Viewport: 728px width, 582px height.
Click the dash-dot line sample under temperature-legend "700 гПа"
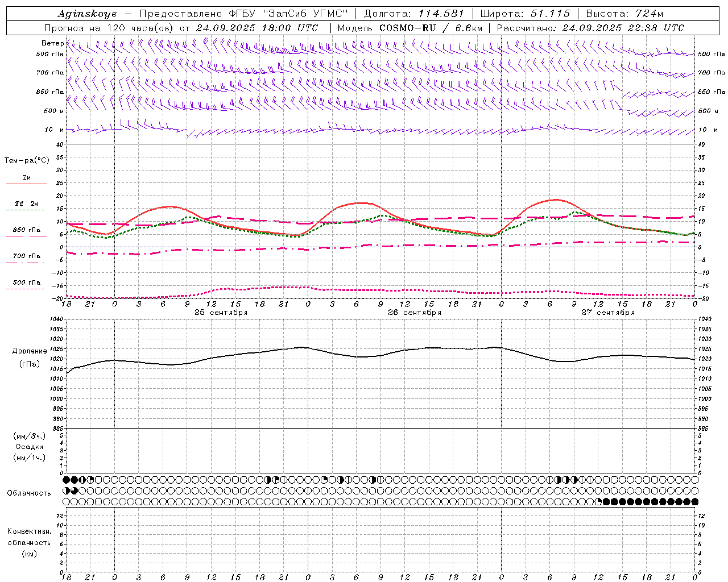(26, 263)
